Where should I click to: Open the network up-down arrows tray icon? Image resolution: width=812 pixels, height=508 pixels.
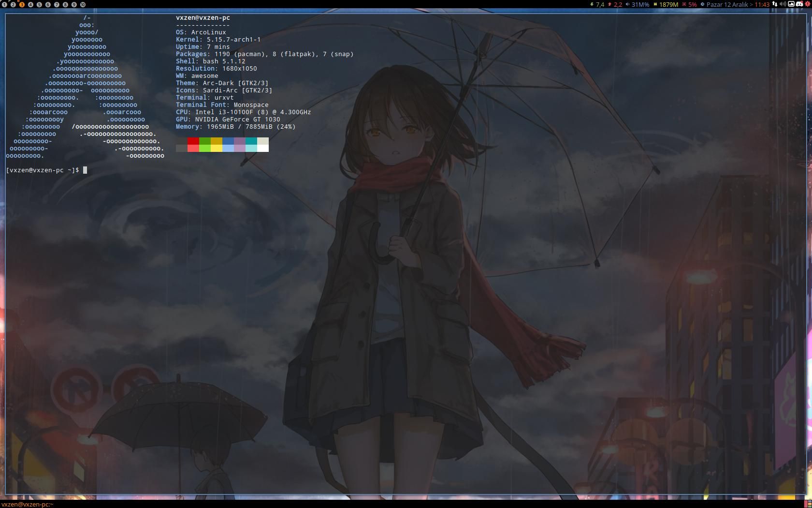pyautogui.click(x=775, y=4)
